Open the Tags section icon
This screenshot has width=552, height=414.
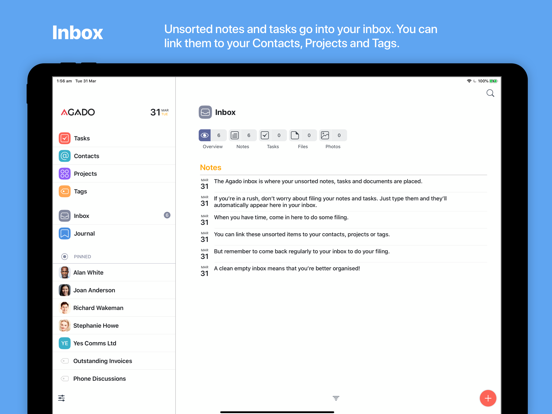(x=65, y=191)
